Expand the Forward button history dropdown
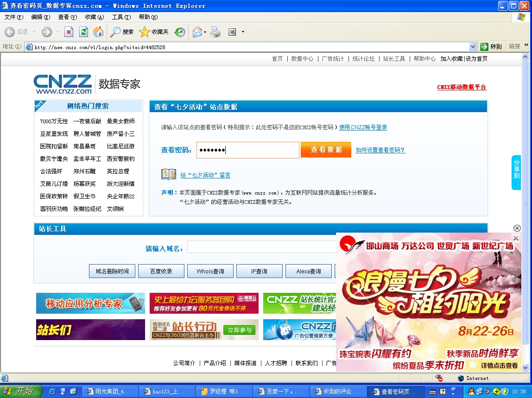The image size is (532, 398). (x=57, y=32)
